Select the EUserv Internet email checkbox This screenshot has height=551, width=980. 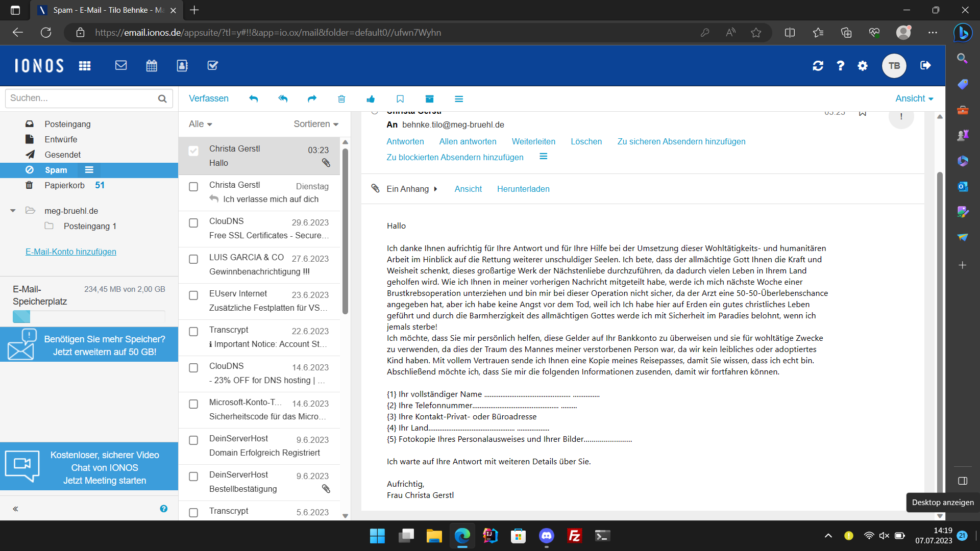[193, 295]
